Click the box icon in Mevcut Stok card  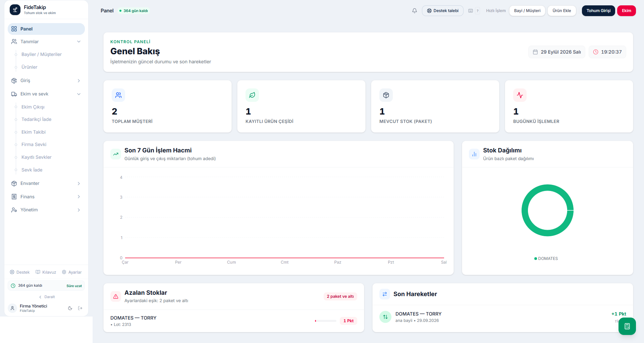point(386,95)
